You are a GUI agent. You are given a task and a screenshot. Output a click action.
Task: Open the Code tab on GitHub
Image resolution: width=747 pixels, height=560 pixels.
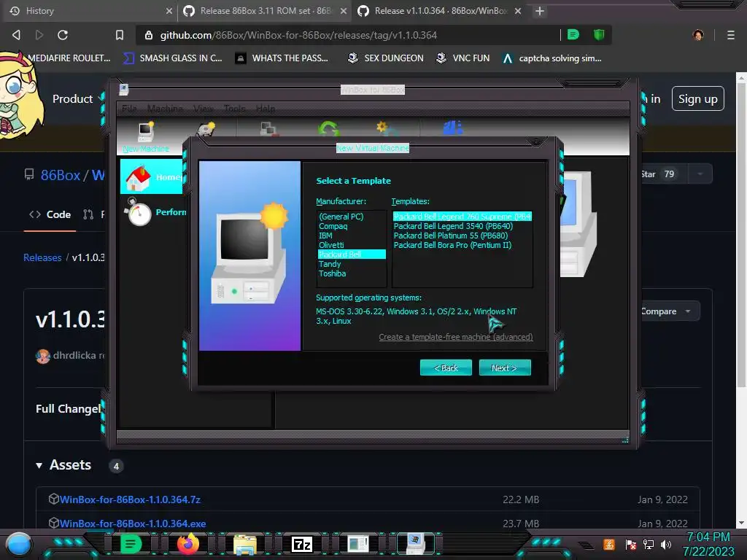tap(50, 214)
